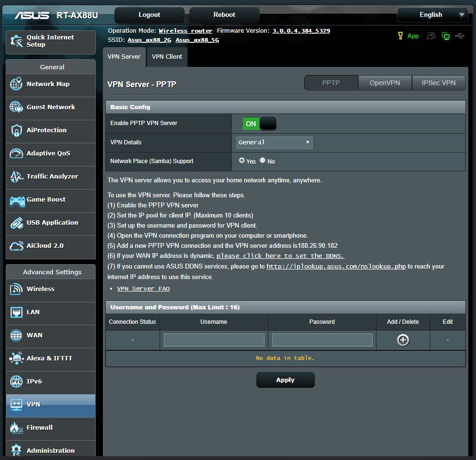Image resolution: width=476 pixels, height=460 pixels.
Task: Click the plus icon to add user
Action: [403, 340]
